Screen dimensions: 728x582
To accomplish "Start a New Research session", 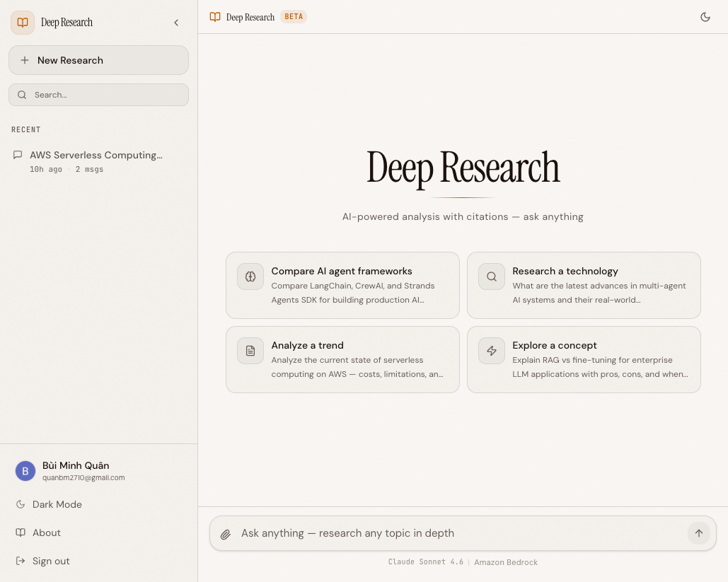I will click(x=98, y=60).
